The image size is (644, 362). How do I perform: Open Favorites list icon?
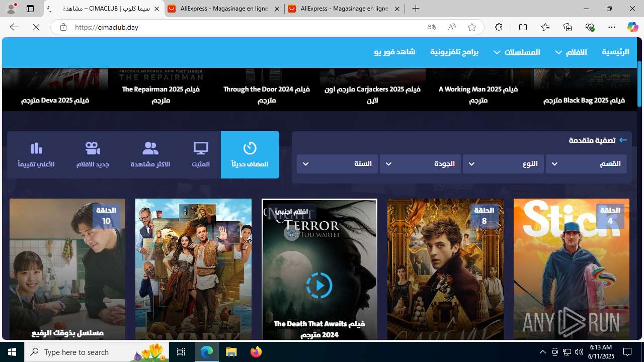(545, 27)
